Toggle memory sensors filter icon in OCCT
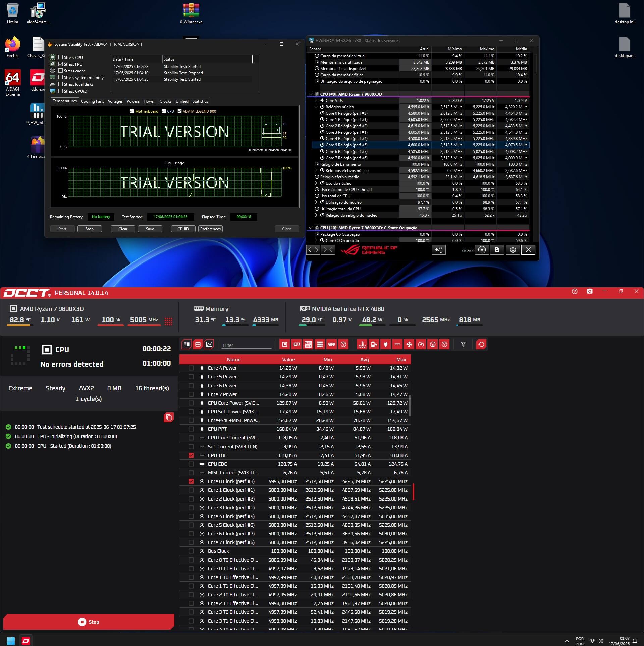This screenshot has width=644, height=646. click(x=332, y=344)
